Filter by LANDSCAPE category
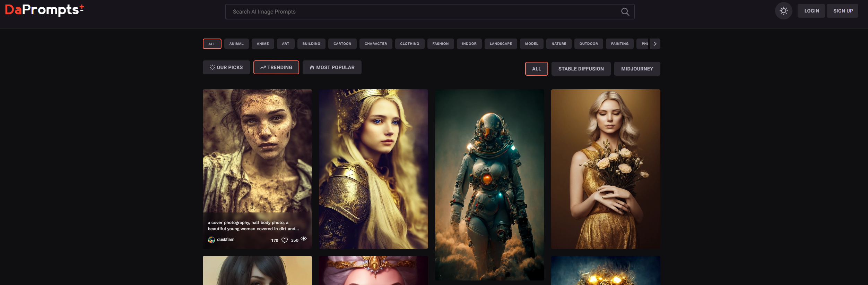This screenshot has height=285, width=868. point(501,44)
